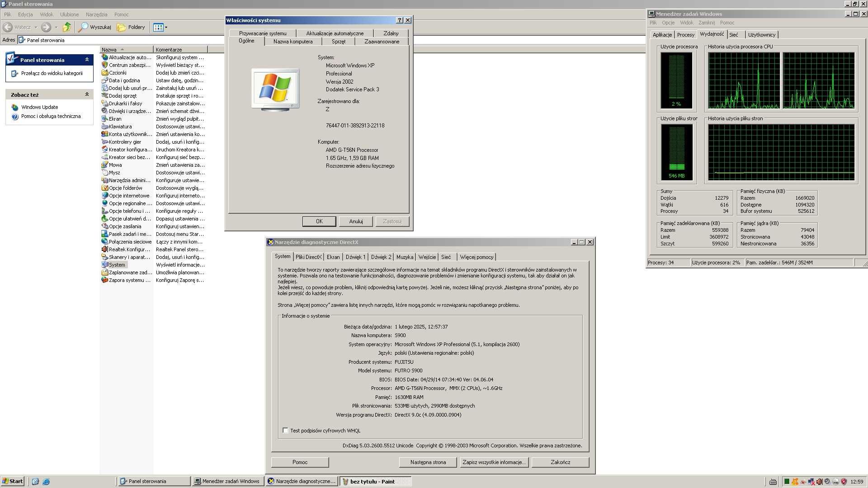The height and width of the screenshot is (488, 868).
Task: Click Pomoc button in DirectX tool
Action: coord(300,462)
